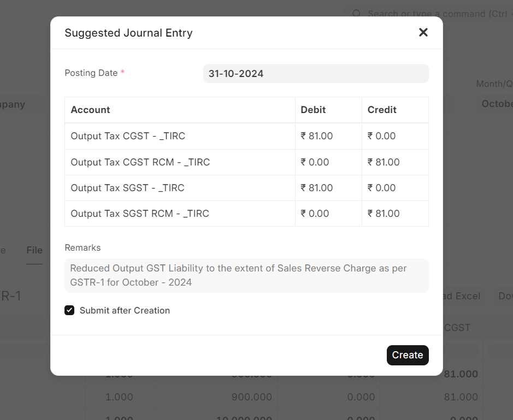
Task: Click the Credit amount for Output Tax CGST RCM
Action: pyautogui.click(x=384, y=162)
